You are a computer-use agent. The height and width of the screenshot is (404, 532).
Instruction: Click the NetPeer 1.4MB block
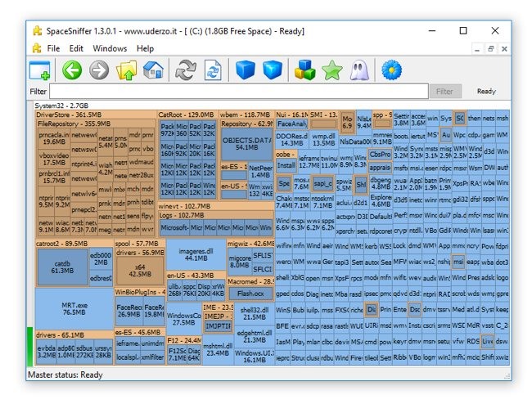pyautogui.click(x=260, y=171)
